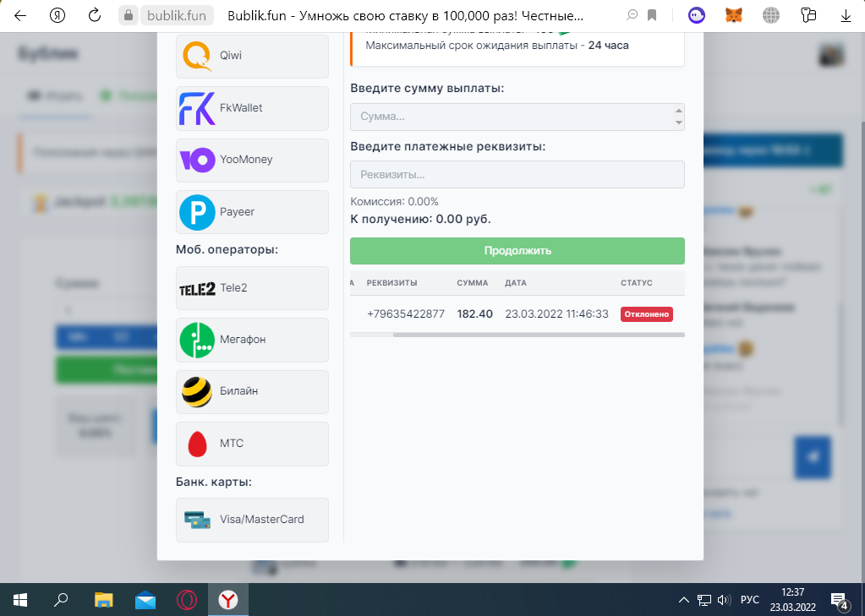Select Билайн mobile operator
This screenshot has height=616, width=865.
(x=252, y=391)
